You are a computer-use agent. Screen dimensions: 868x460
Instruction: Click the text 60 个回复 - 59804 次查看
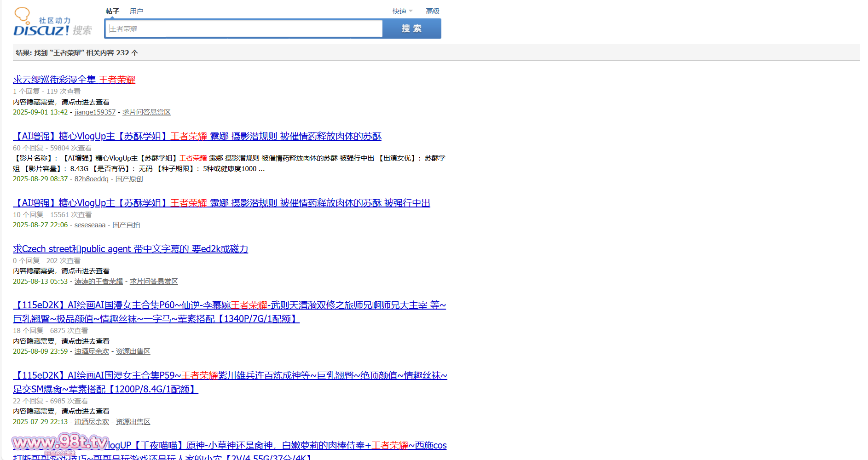pyautogui.click(x=52, y=148)
